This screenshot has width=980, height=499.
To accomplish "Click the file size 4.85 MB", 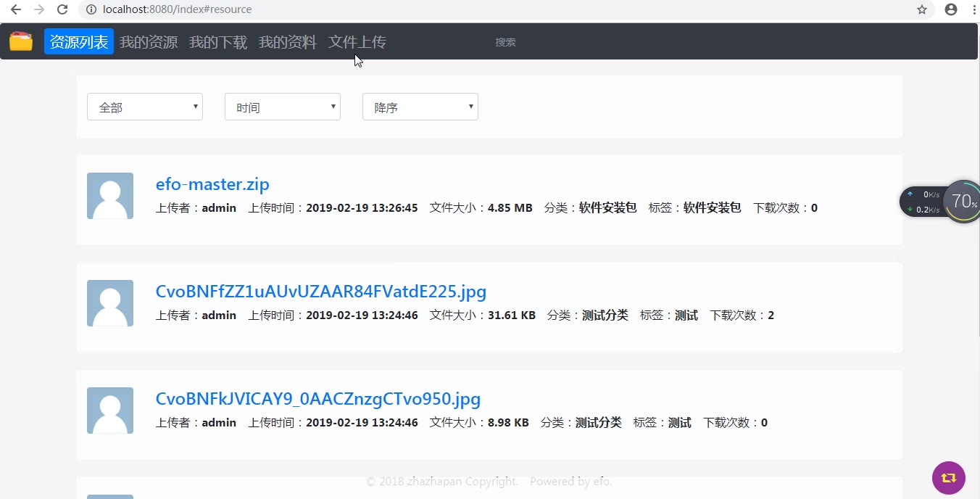I will 510,208.
